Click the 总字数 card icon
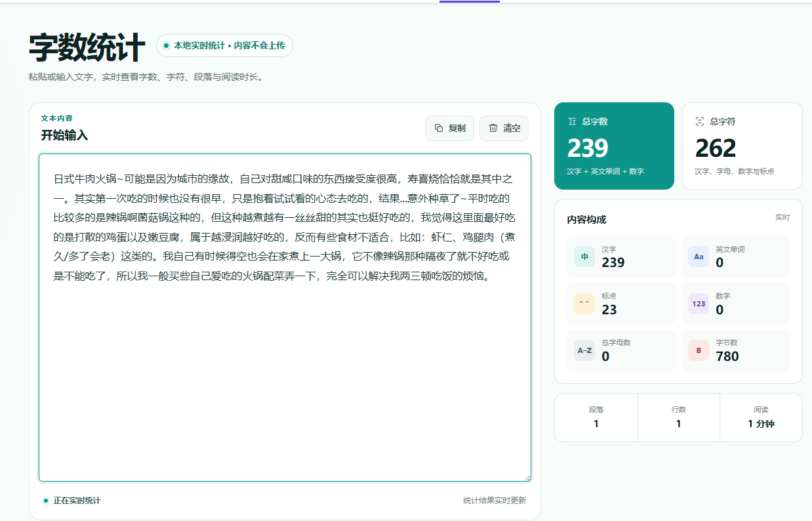 pos(572,121)
